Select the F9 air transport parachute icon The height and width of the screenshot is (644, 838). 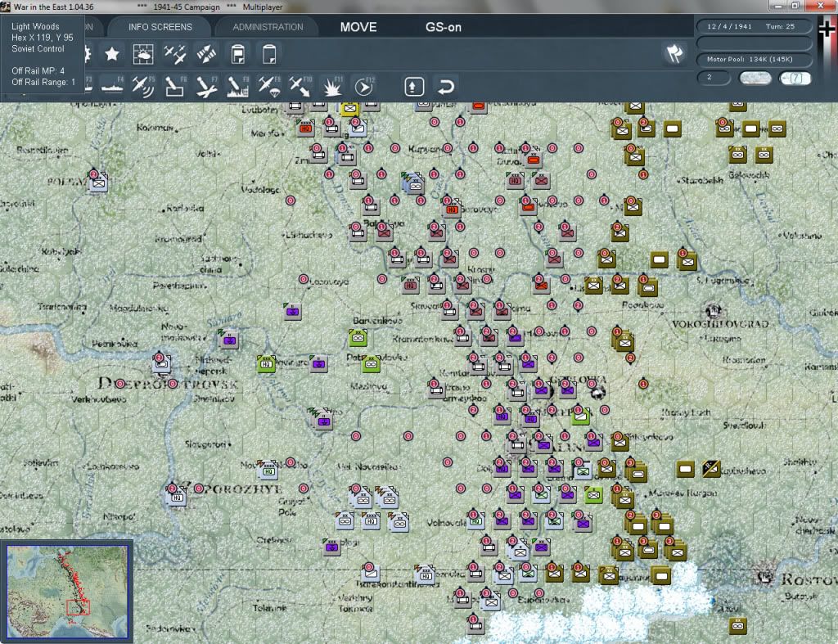[269, 87]
